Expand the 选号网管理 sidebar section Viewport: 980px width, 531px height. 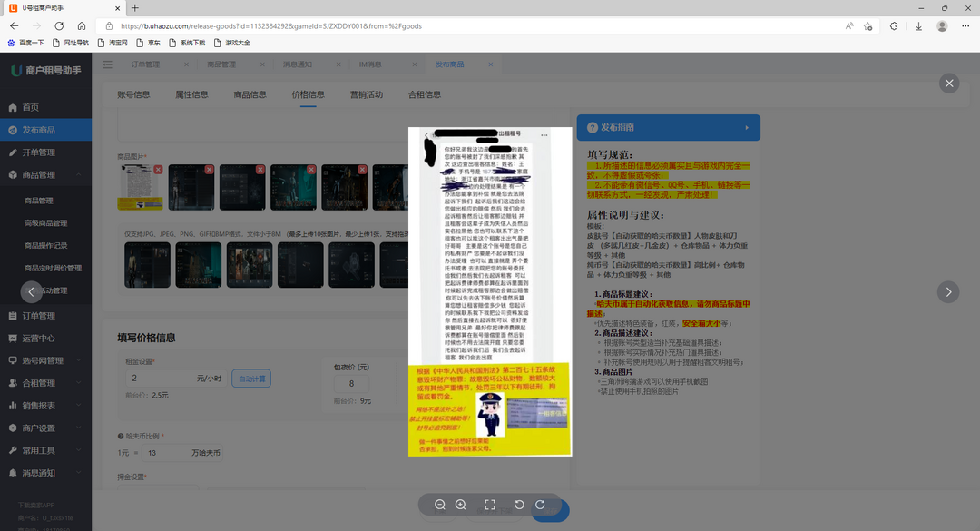tap(45, 360)
